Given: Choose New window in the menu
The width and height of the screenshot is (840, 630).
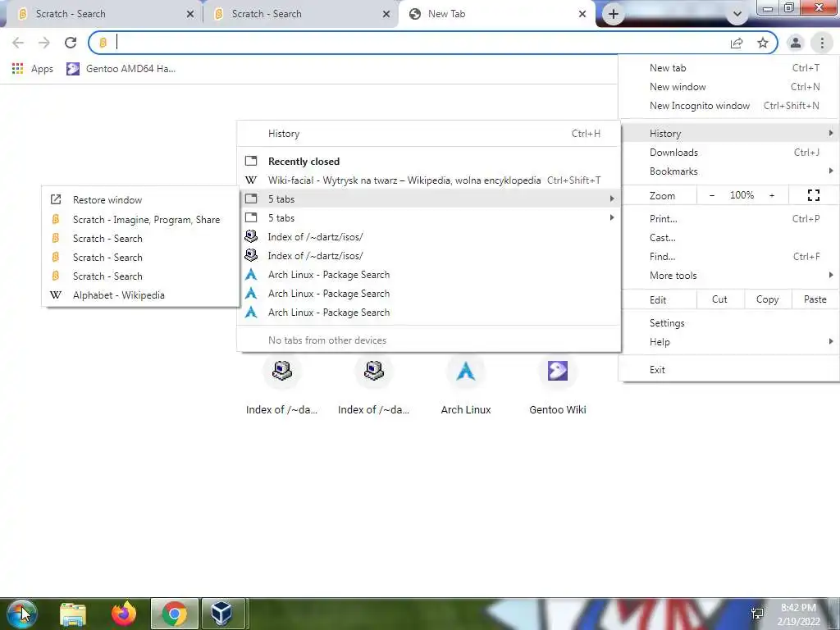Looking at the screenshot, I should (729, 87).
